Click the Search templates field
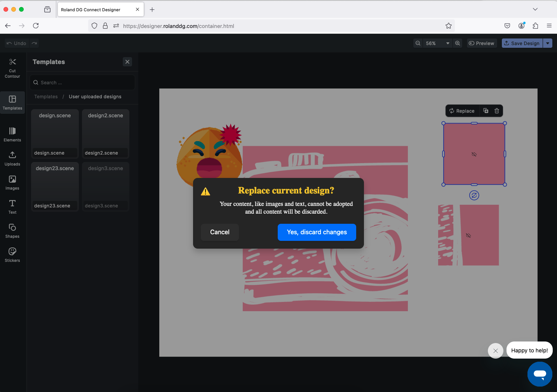Image resolution: width=557 pixels, height=392 pixels. click(x=82, y=82)
